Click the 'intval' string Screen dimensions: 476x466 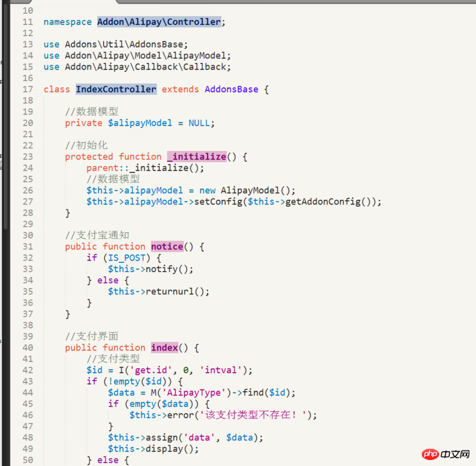pos(221,370)
